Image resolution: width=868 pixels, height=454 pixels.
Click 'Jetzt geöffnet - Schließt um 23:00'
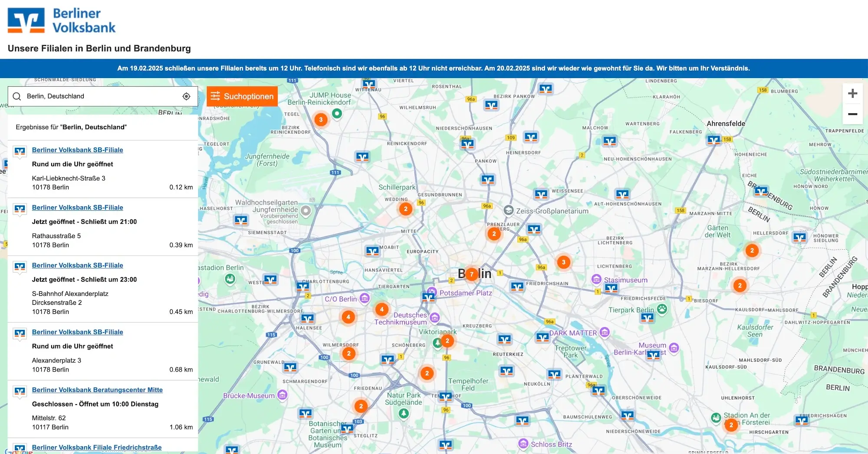[x=84, y=279]
